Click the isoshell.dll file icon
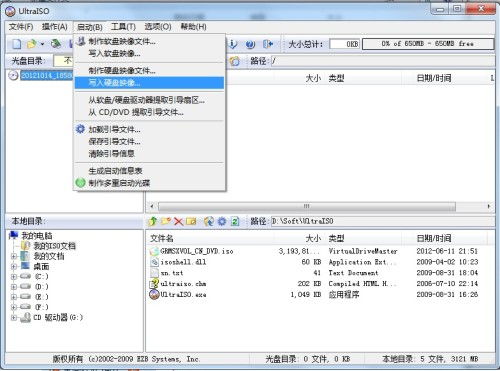This screenshot has height=371, width=500. (154, 262)
